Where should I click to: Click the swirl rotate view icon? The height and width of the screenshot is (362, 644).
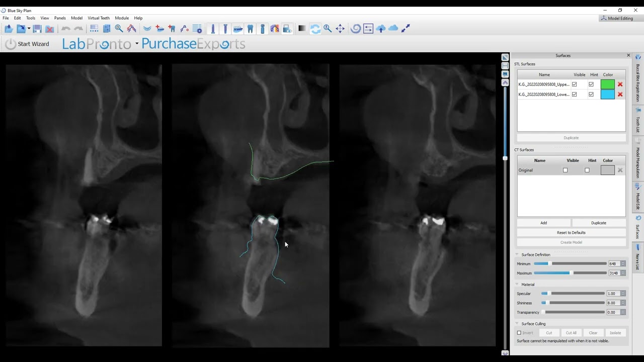tap(356, 29)
